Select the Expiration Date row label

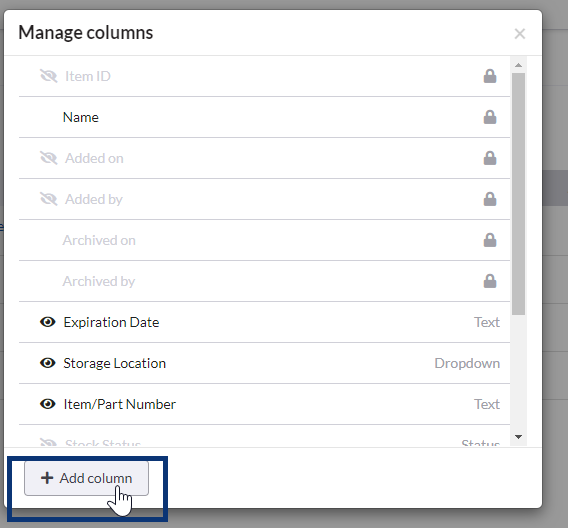click(x=111, y=322)
